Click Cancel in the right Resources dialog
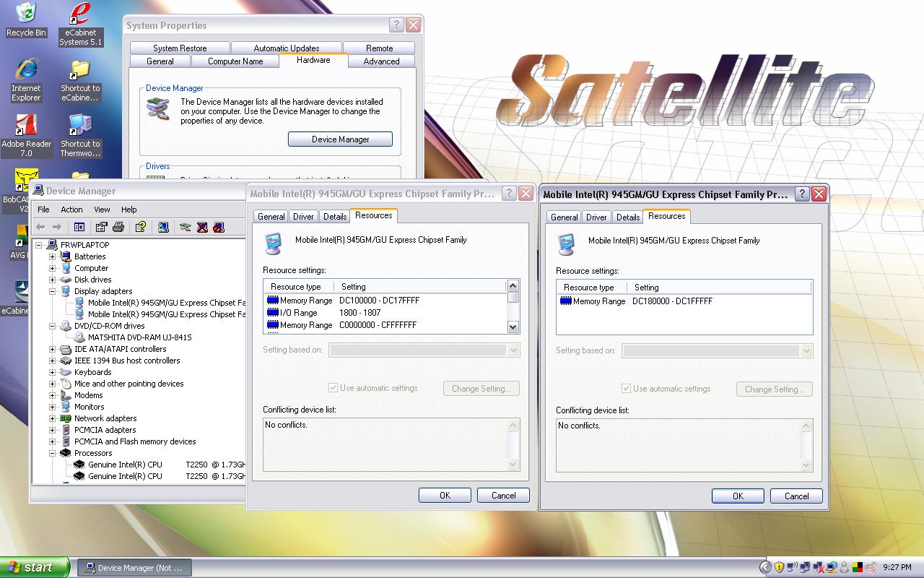This screenshot has width=924, height=578. [796, 496]
